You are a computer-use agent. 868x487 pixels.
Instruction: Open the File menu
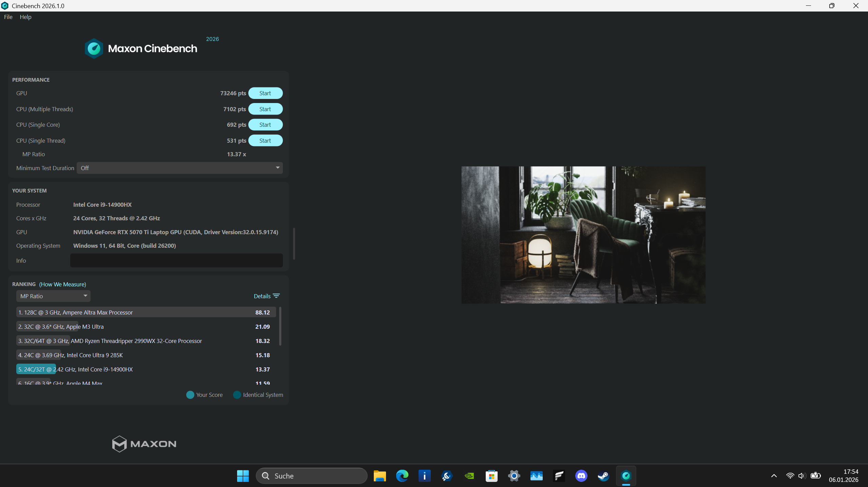click(x=8, y=17)
